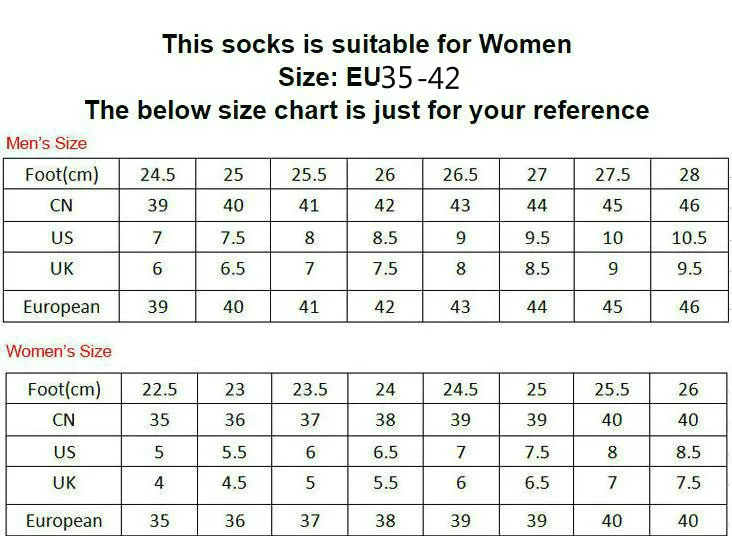Select the Foot(cm) label in women's table

[x=64, y=389]
